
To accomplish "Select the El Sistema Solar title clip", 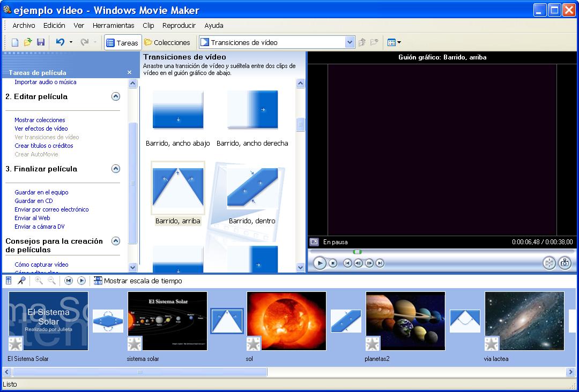I will [x=48, y=320].
